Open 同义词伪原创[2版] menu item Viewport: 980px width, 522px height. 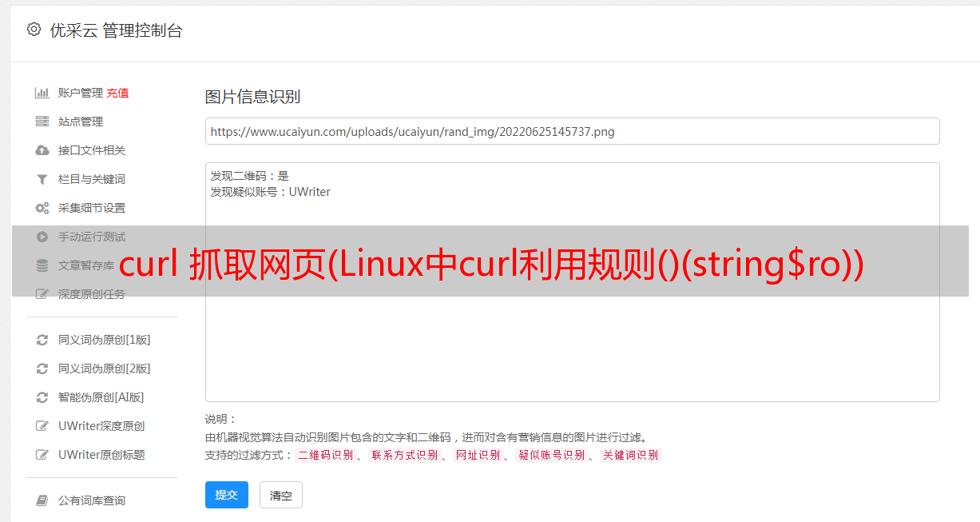104,369
